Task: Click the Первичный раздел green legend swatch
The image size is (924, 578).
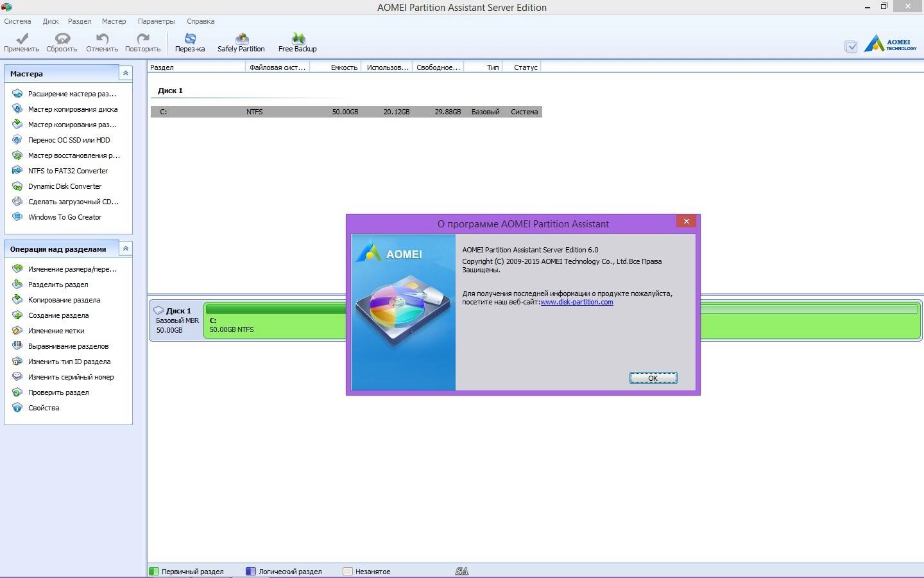Action: [x=154, y=571]
